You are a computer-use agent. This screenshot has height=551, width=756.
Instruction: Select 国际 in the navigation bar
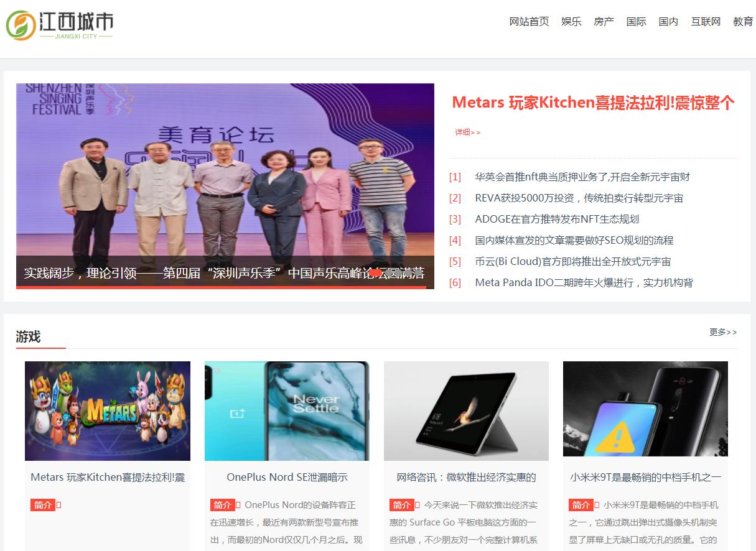(636, 22)
